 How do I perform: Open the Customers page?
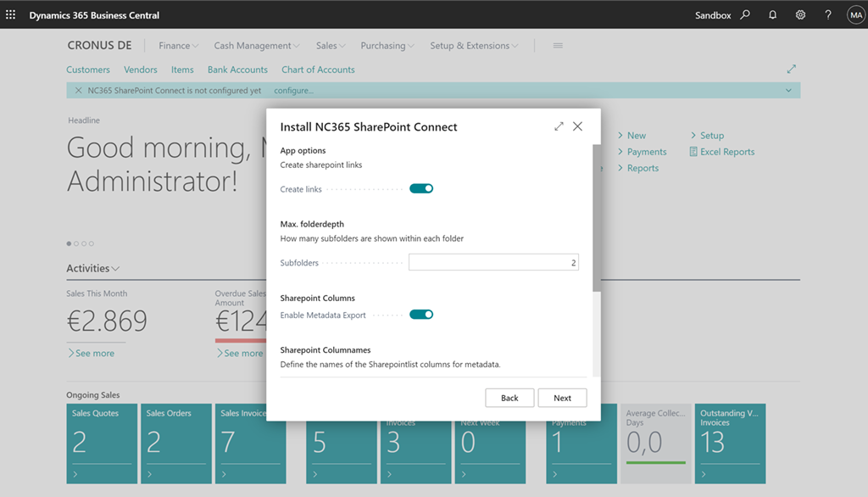88,70
